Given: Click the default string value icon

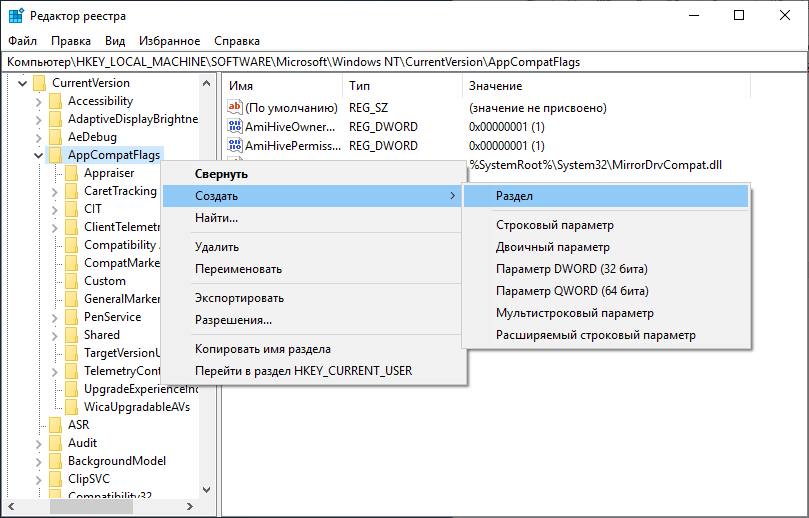Looking at the screenshot, I should [235, 107].
